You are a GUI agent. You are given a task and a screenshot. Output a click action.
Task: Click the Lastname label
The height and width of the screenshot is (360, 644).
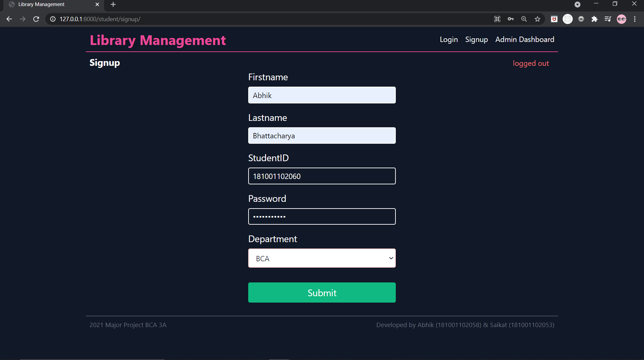(267, 118)
